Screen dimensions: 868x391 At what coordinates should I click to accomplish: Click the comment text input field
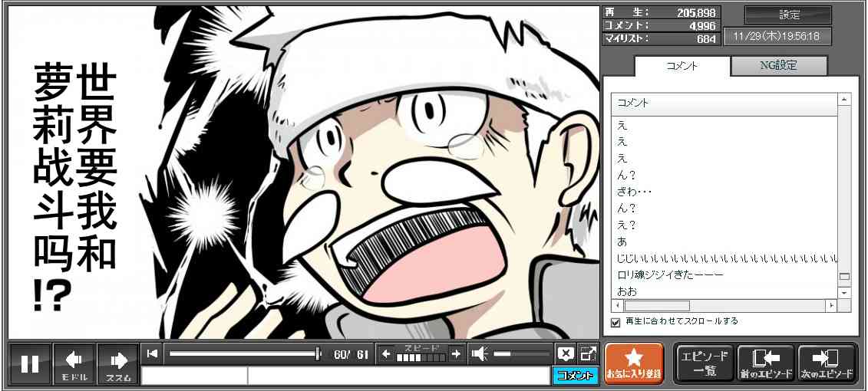pyautogui.click(x=398, y=376)
